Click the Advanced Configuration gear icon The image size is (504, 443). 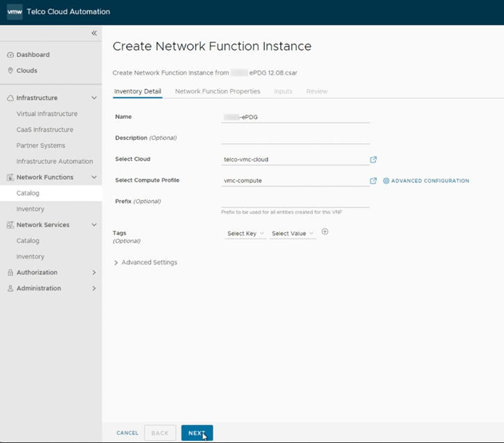tap(386, 181)
